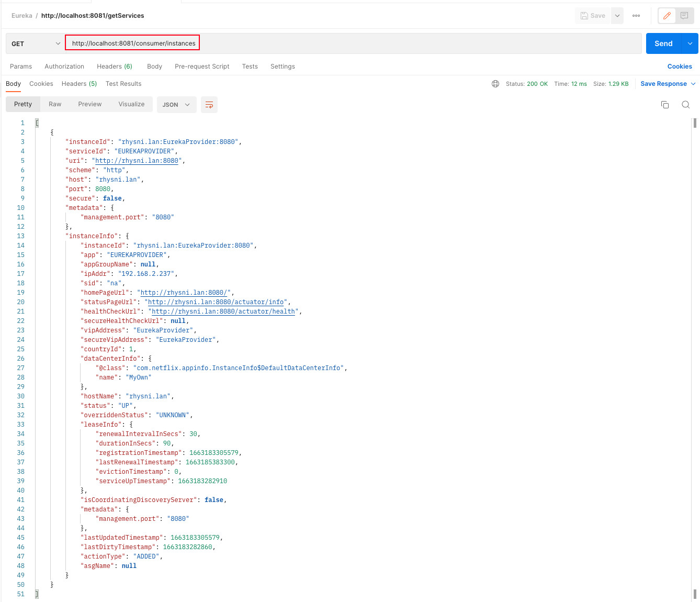700x602 pixels.
Task: Open the Save options dropdown arrow
Action: click(x=617, y=16)
